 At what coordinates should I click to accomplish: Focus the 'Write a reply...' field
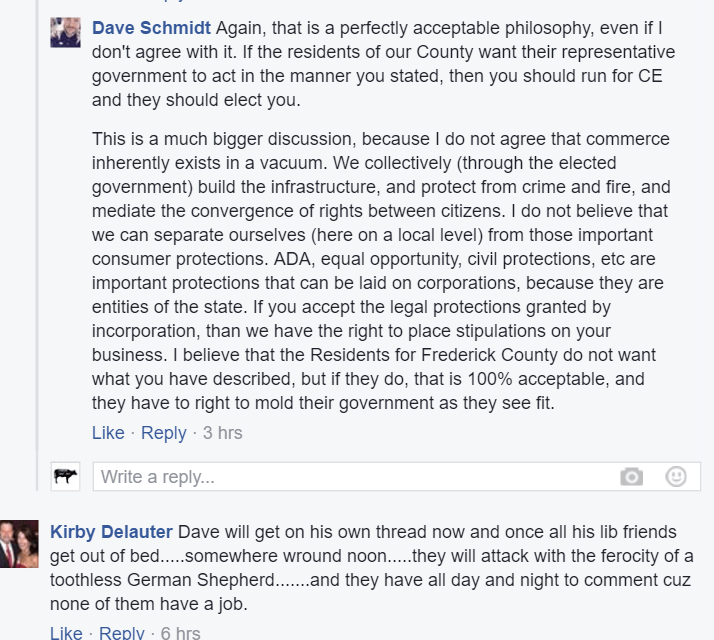[x=350, y=477]
